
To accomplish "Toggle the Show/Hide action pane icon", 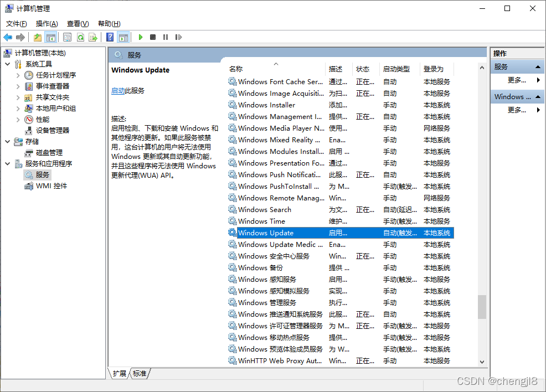I will coord(123,37).
